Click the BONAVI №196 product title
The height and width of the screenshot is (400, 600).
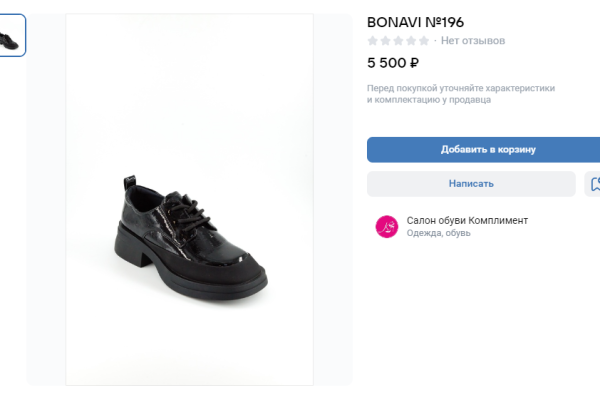click(415, 21)
